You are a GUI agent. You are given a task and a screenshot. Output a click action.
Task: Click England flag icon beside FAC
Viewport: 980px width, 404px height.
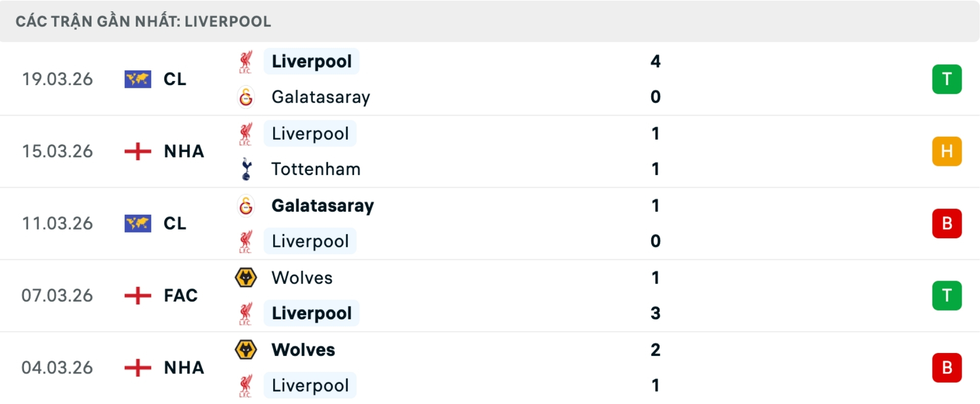point(138,295)
